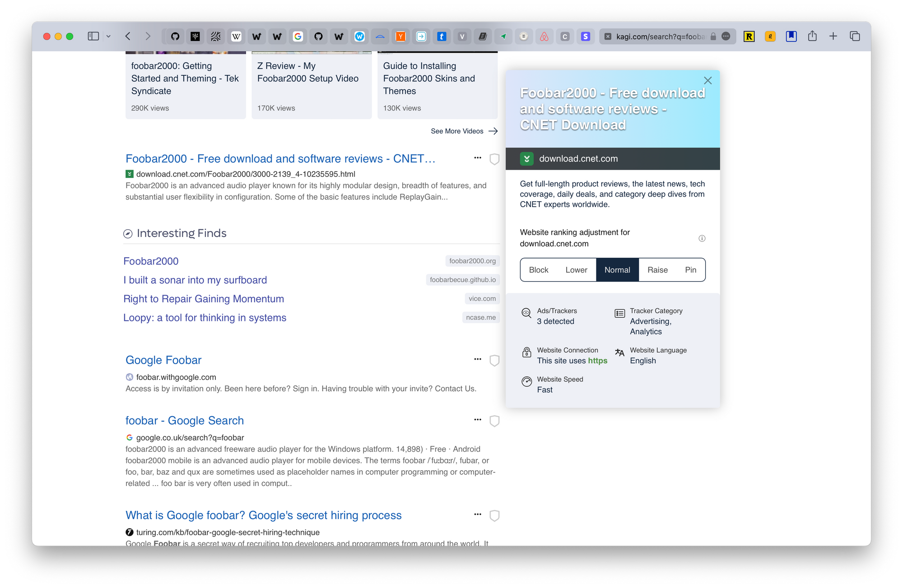Viewport: 903px width, 588px height.
Task: Go forward with the forward arrow
Action: click(148, 36)
